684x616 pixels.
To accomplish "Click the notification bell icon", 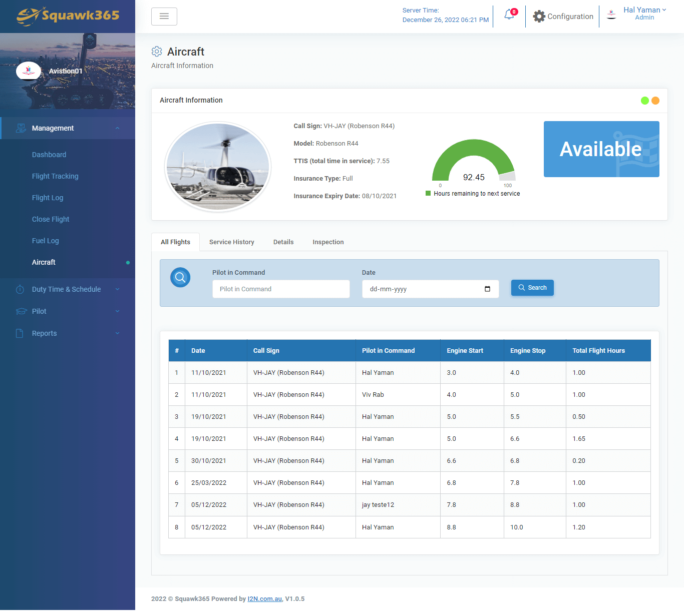I will pyautogui.click(x=509, y=15).
